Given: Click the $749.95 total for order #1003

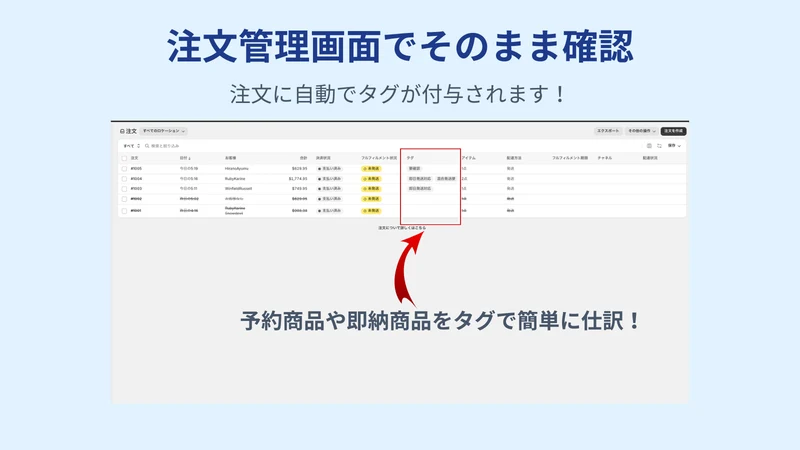Looking at the screenshot, I should pos(299,189).
